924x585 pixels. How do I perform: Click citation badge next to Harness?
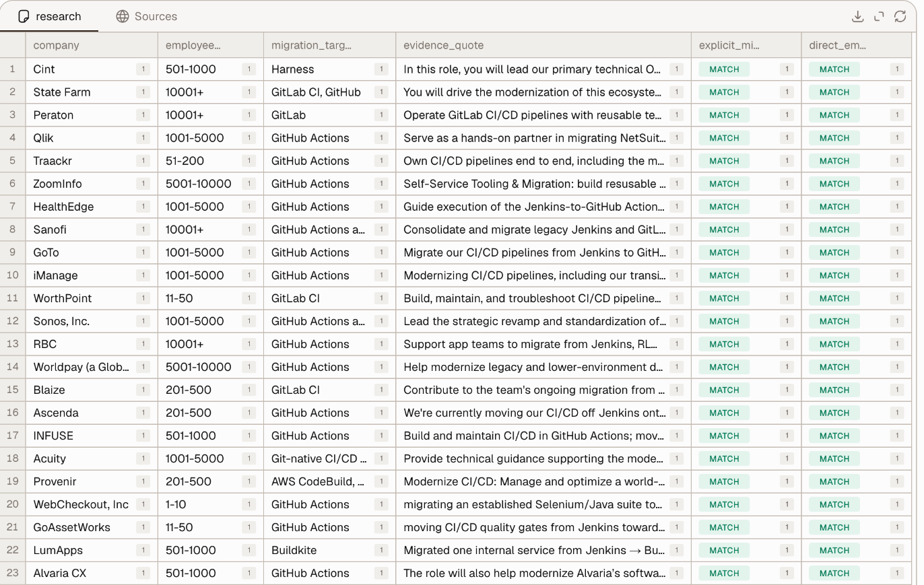click(x=381, y=69)
